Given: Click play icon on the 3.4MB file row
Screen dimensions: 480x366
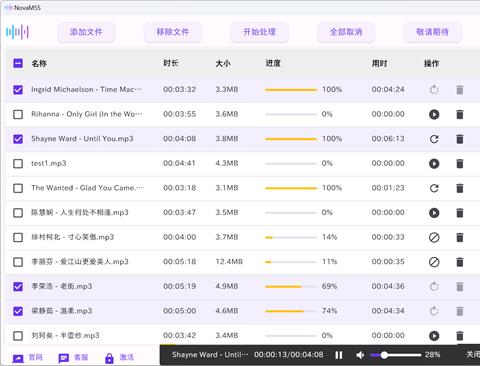Looking at the screenshot, I should [x=434, y=336].
